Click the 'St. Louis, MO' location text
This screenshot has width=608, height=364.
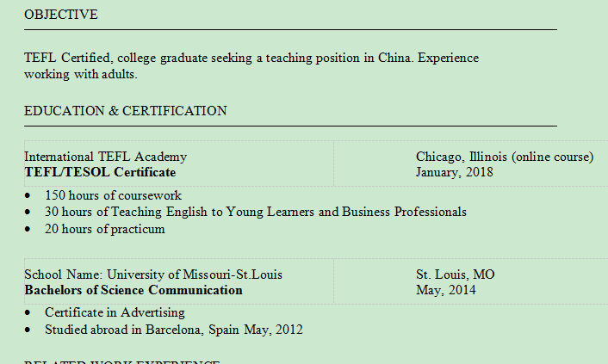(x=456, y=275)
